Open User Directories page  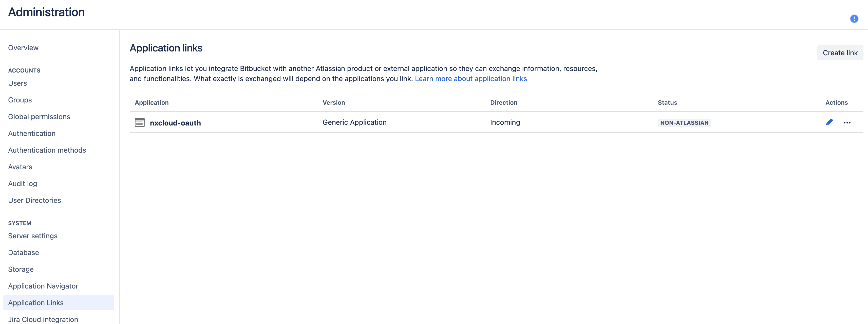click(x=34, y=201)
